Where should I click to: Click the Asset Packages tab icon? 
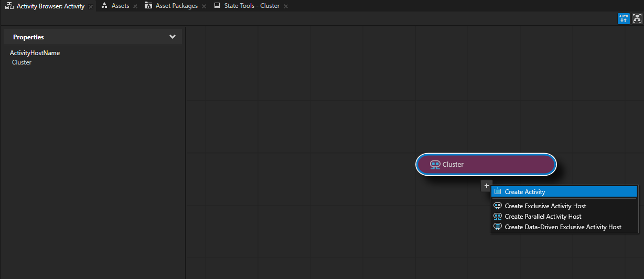click(x=148, y=6)
